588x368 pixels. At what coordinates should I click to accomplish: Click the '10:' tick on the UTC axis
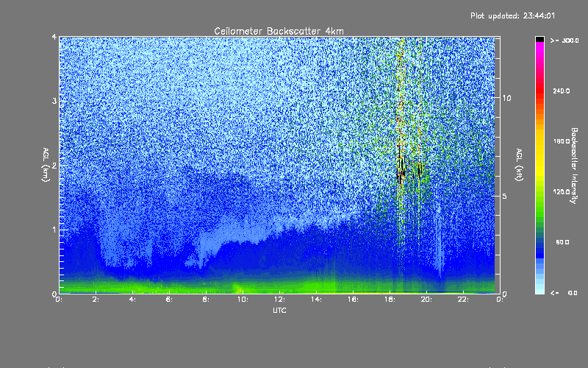click(x=243, y=300)
